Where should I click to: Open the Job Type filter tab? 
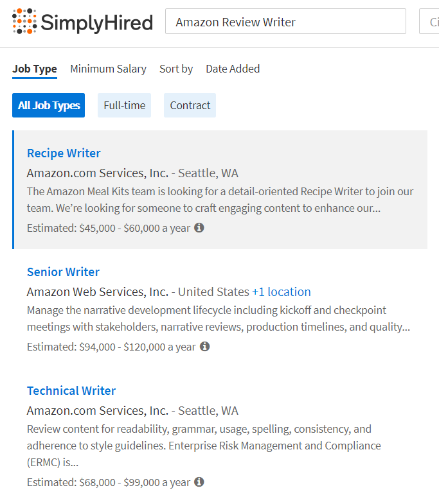(x=35, y=69)
